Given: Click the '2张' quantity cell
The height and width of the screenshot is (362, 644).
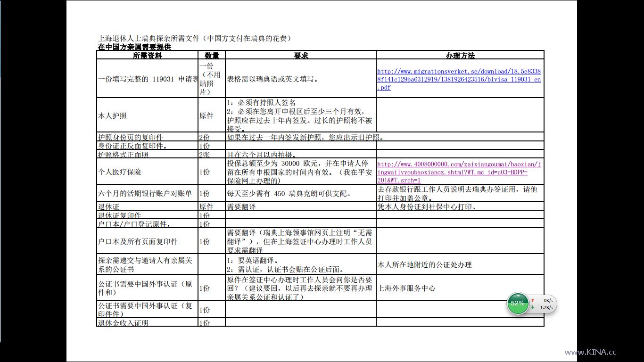Looking at the screenshot, I should (212, 154).
